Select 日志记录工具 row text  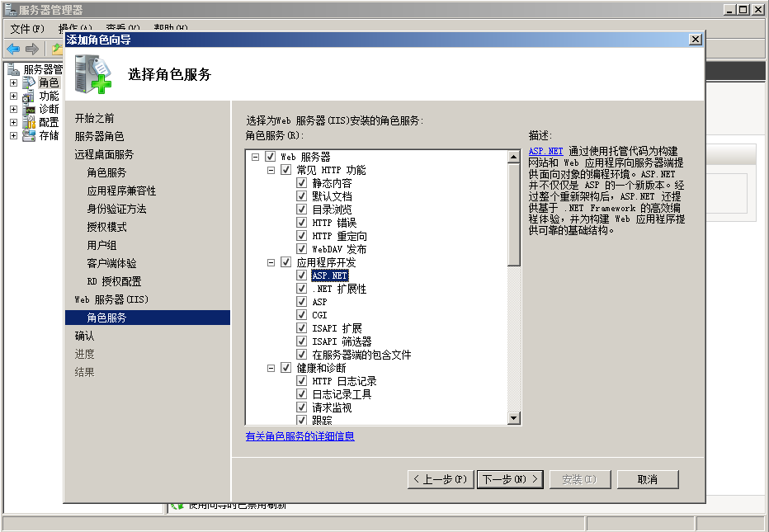[342, 394]
